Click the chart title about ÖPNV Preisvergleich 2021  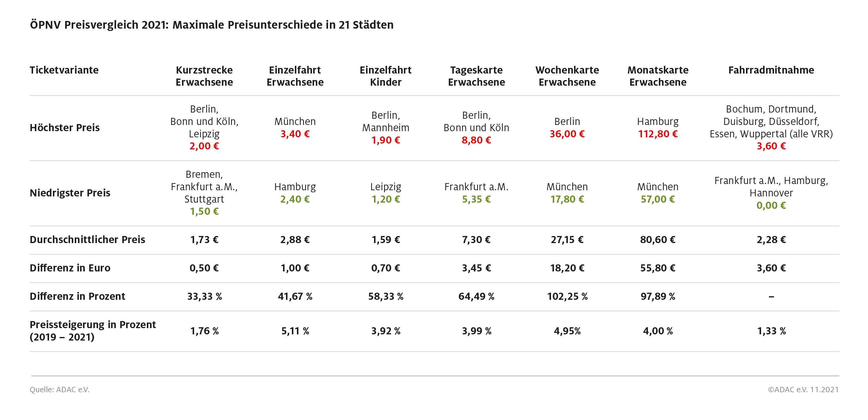click(212, 25)
